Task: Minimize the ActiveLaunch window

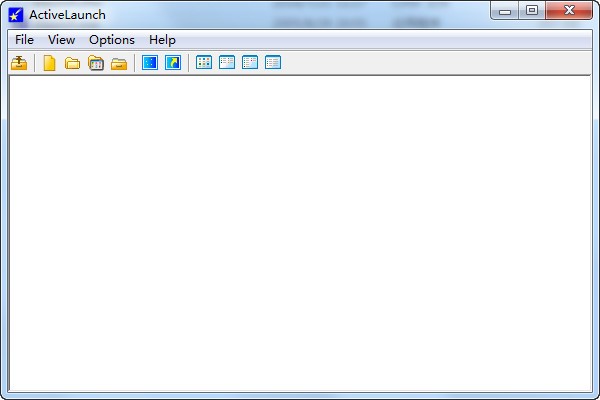Action: [506, 11]
